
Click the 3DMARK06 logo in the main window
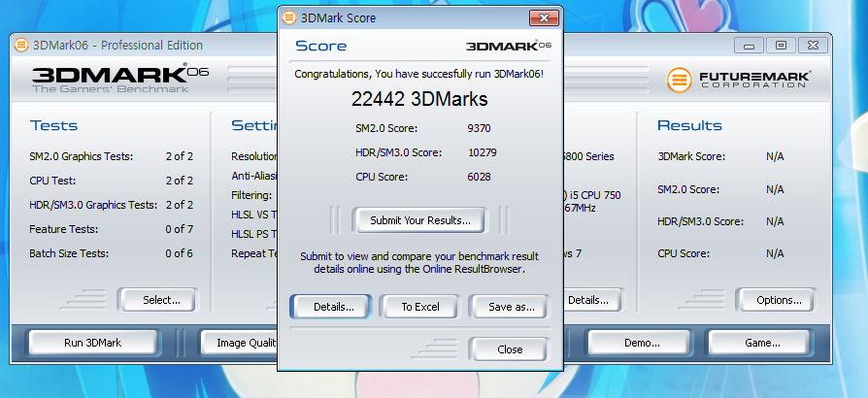click(120, 79)
